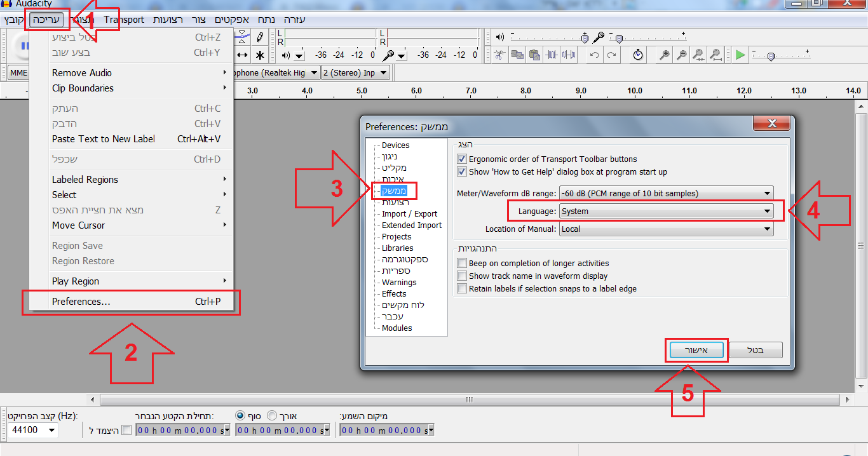Viewport: 868px width, 456px height.
Task: Expand the Labeled Regions submenu
Action: [131, 179]
